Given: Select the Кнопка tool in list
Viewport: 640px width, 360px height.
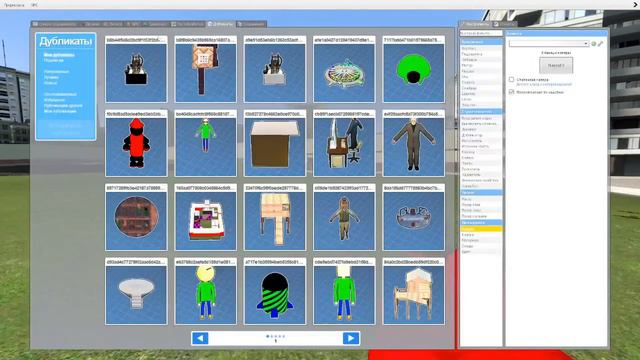Looking at the screenshot, I should tap(481, 152).
